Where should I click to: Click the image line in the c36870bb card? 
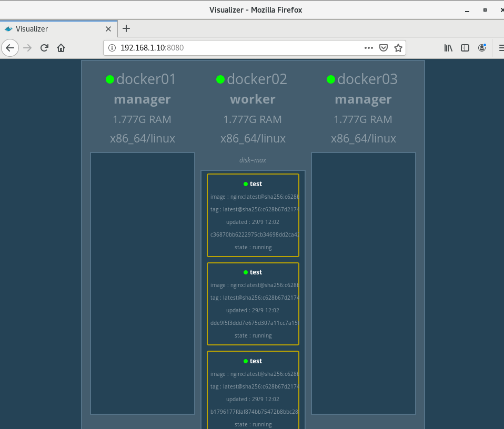254,197
